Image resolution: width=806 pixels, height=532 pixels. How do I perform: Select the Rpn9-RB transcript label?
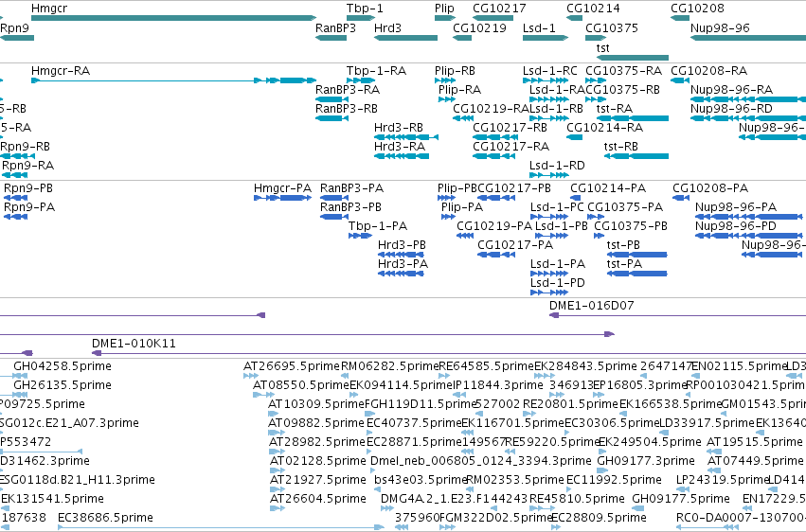click(25, 147)
